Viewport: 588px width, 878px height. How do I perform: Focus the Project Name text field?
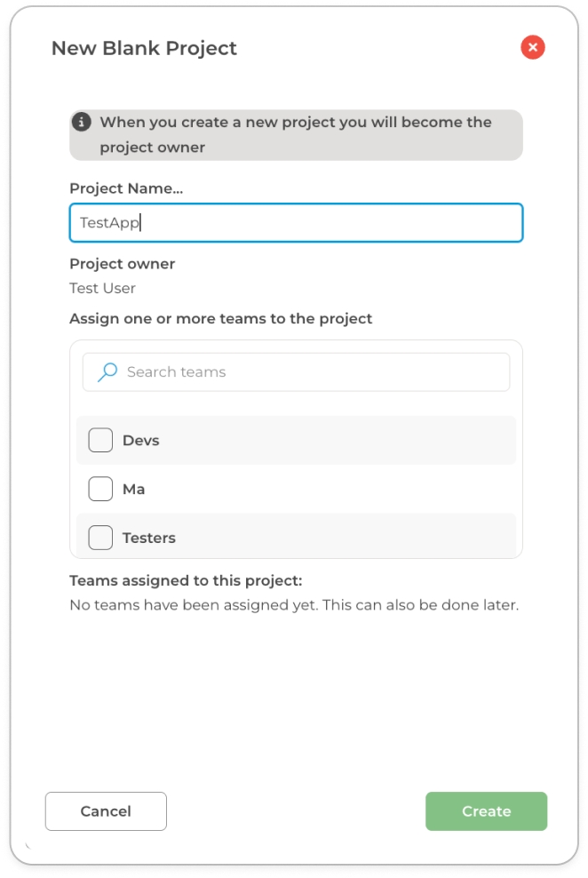pyautogui.click(x=296, y=223)
